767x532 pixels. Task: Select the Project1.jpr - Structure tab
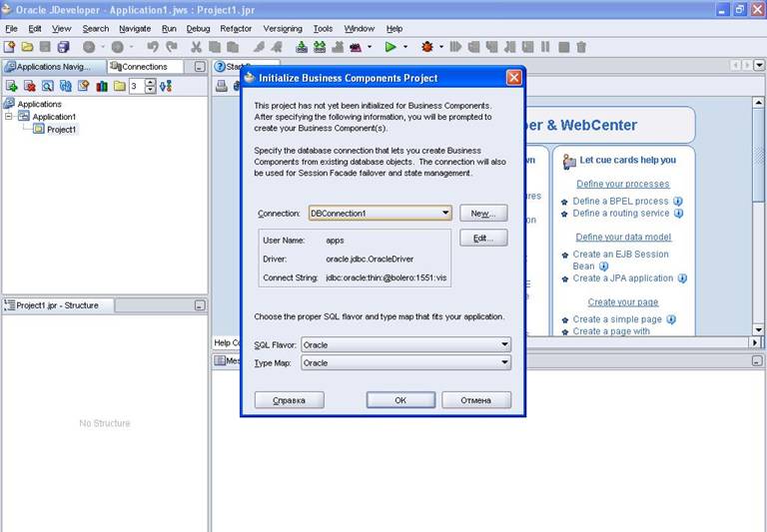click(x=58, y=305)
